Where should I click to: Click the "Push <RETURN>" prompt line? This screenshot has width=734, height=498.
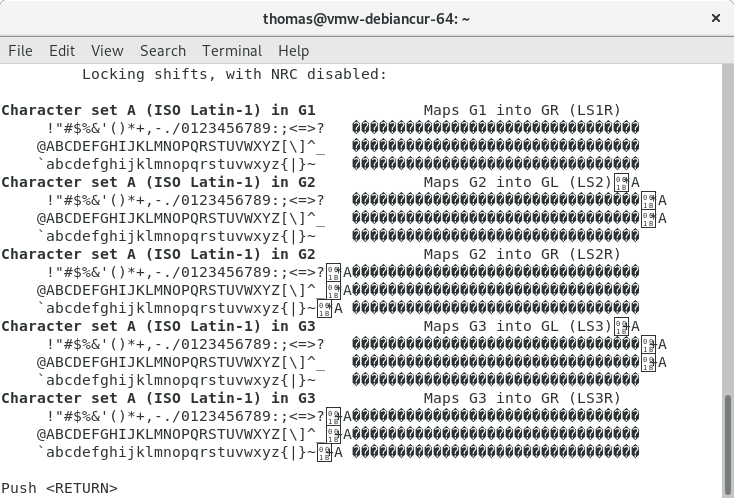59,487
